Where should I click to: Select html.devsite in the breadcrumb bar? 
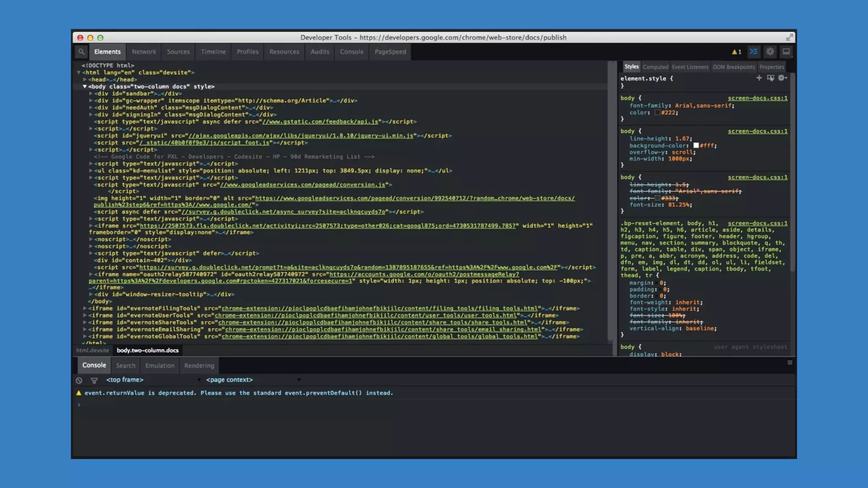(x=92, y=350)
